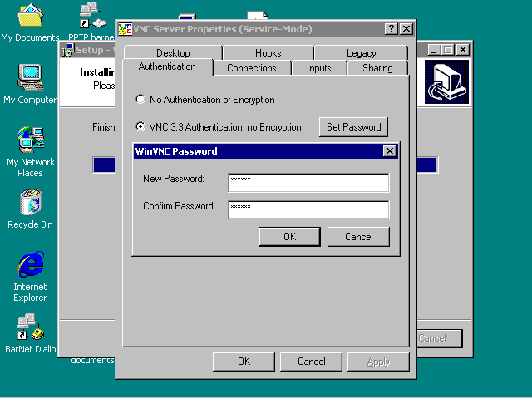Select VNC 3.3 Authentication radio button
The height and width of the screenshot is (399, 532).
(x=140, y=126)
